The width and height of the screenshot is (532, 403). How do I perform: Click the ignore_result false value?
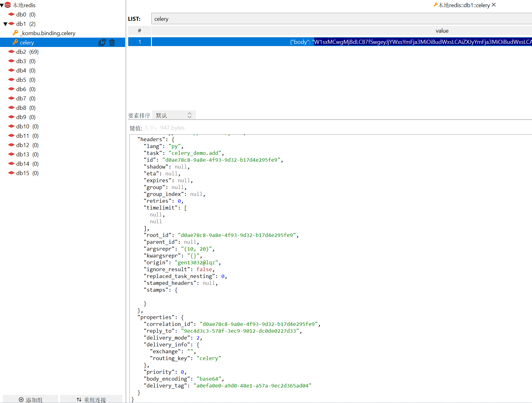click(204, 269)
